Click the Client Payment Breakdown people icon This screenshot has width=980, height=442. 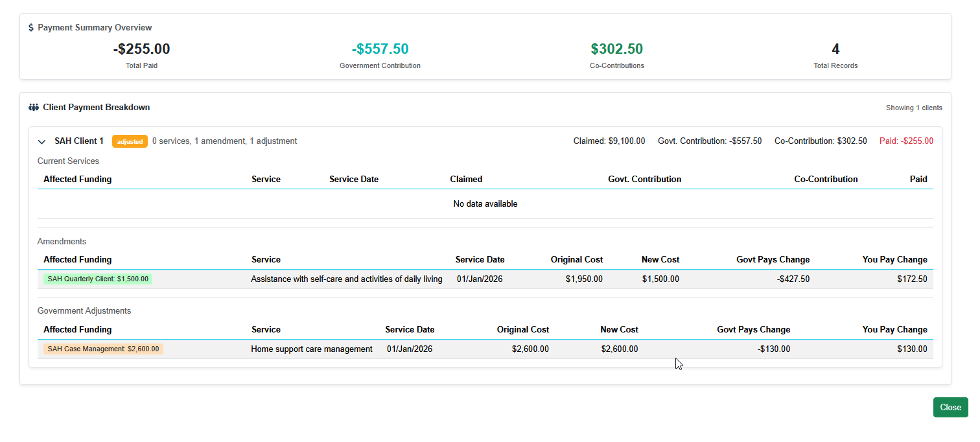34,108
